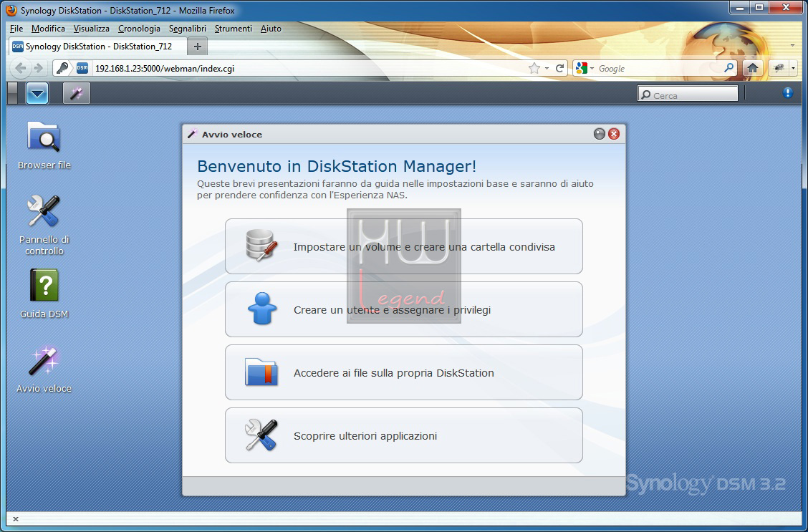
Task: Select the Avvio veloce wand taskbar button
Action: click(76, 94)
